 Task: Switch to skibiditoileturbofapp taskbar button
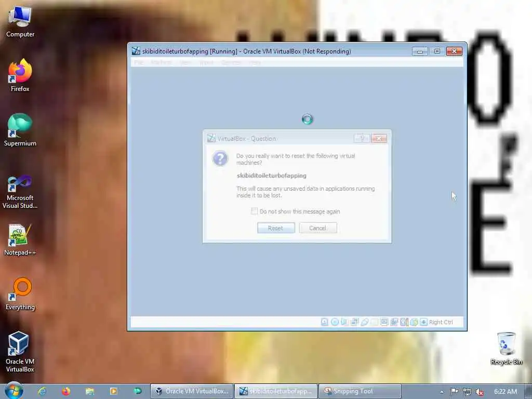pyautogui.click(x=276, y=391)
